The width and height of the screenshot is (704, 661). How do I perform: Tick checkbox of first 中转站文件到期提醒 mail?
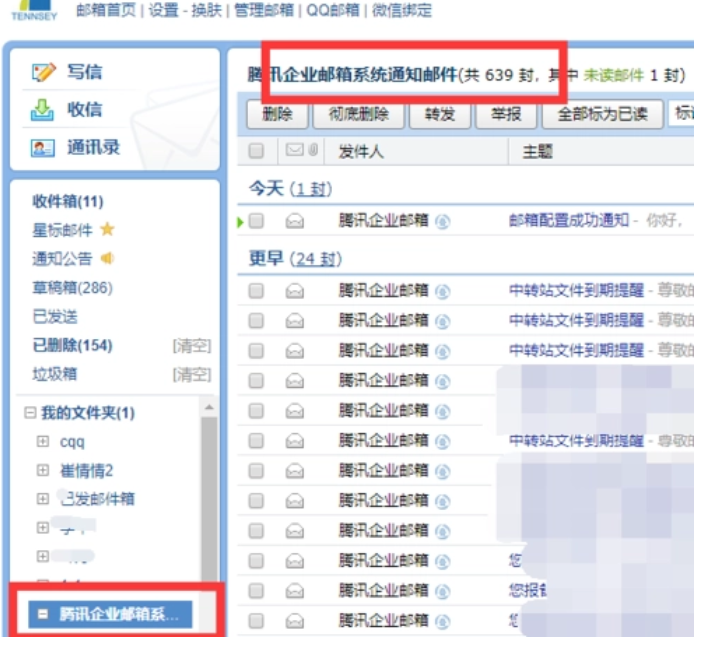[x=256, y=291]
